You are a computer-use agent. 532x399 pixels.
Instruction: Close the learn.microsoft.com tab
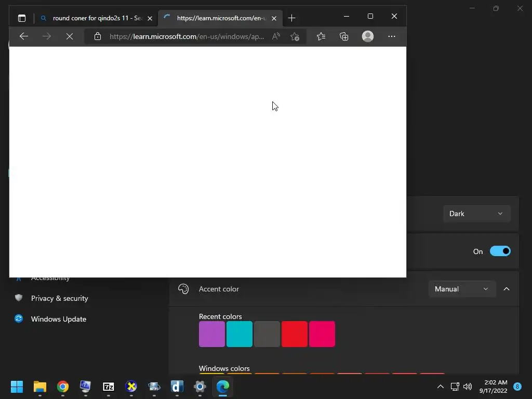point(274,18)
